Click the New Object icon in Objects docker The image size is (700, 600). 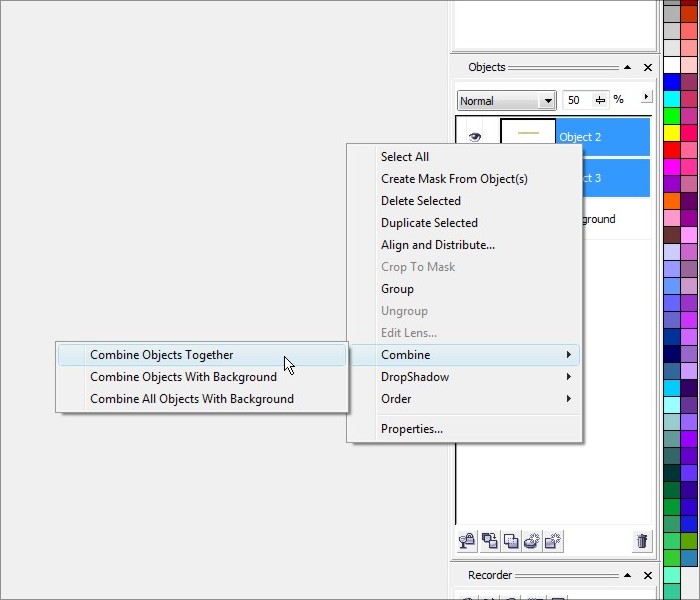pos(552,541)
